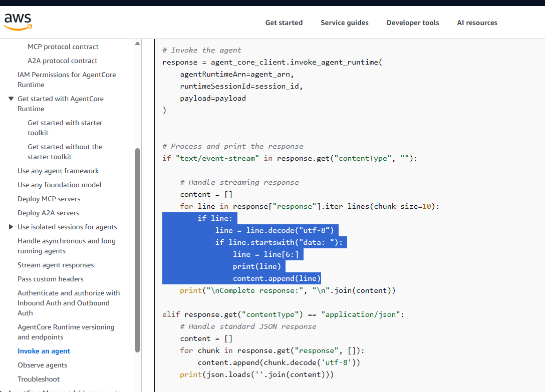Image resolution: width=545 pixels, height=392 pixels.
Task: Click highlighted line.decode("utf-8") code
Action: click(274, 230)
